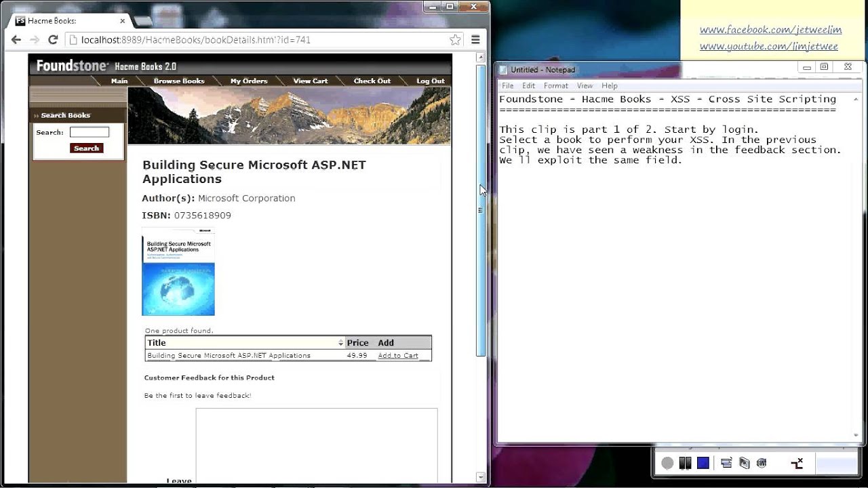Open the File menu in Notepad
This screenshot has width=868, height=488.
507,85
